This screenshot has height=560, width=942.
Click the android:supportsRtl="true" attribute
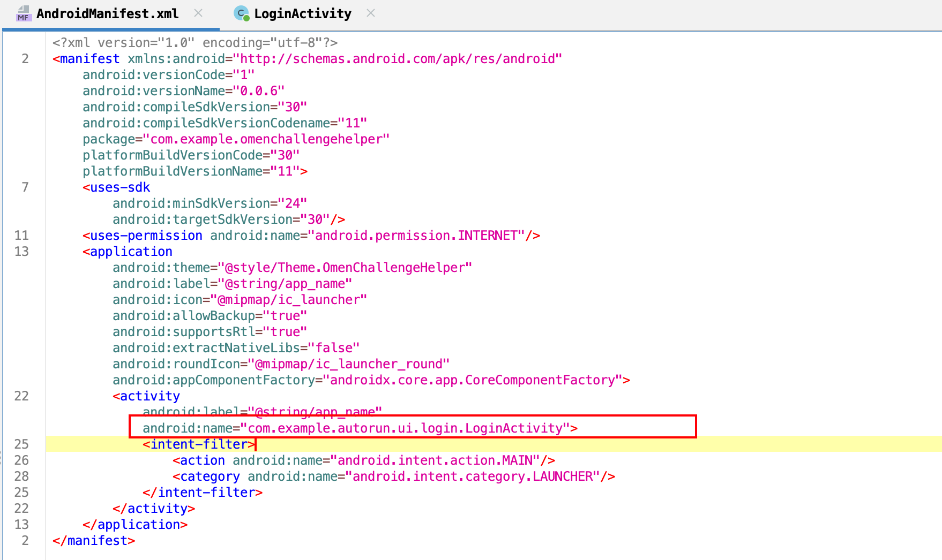(x=210, y=332)
